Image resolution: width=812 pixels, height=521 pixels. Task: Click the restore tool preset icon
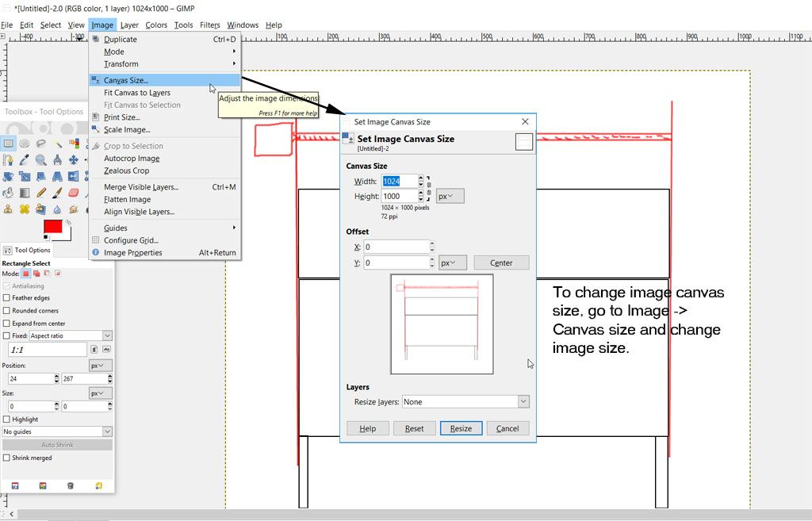[43, 486]
